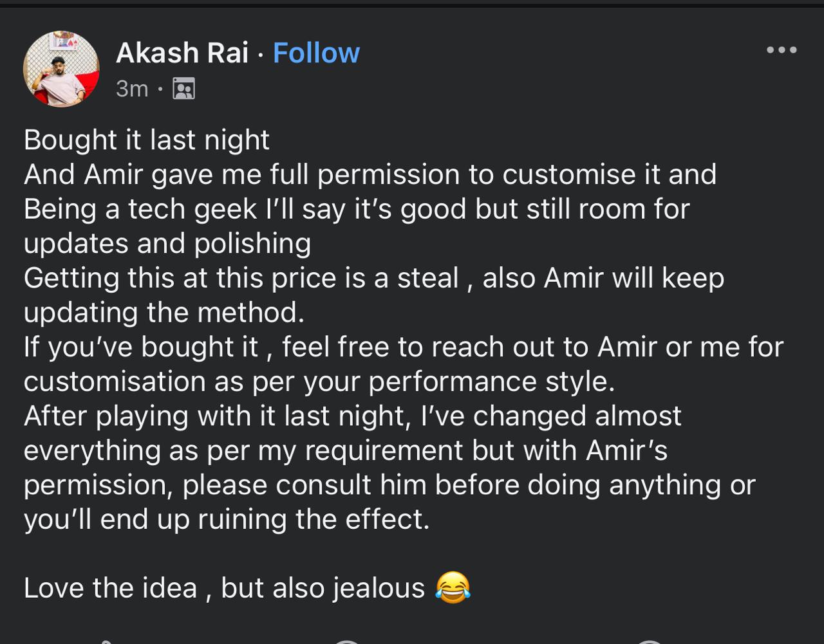Tap the laughing-crying emoji at post end
The image size is (824, 644).
pos(453,587)
